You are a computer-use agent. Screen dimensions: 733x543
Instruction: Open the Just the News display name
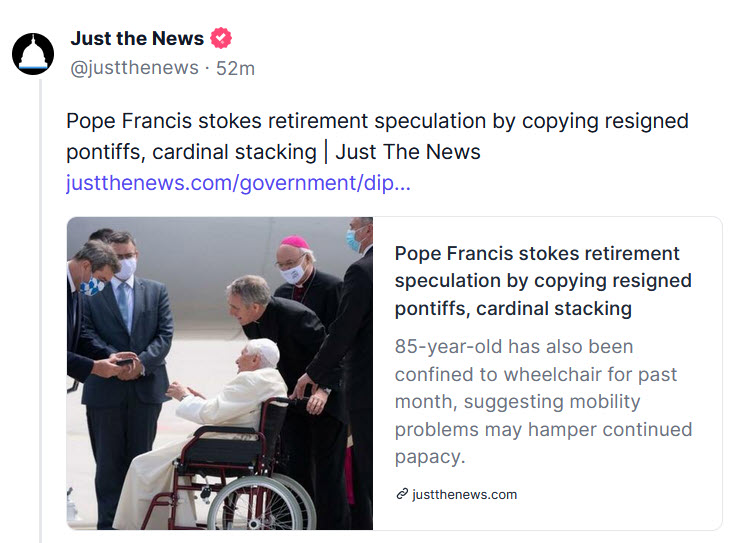tap(137, 39)
